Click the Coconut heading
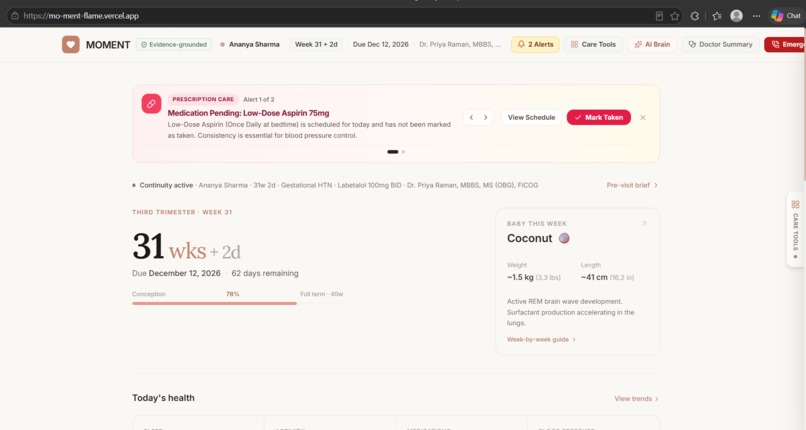Viewport: 806px width, 430px height. click(x=529, y=238)
